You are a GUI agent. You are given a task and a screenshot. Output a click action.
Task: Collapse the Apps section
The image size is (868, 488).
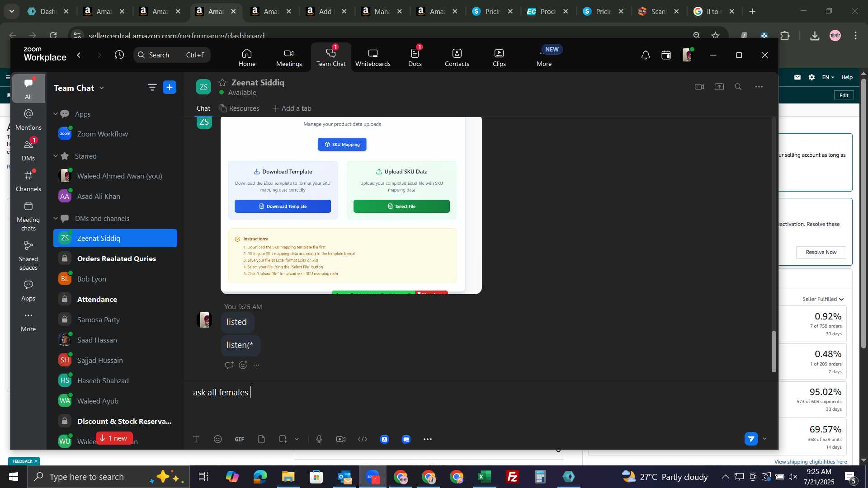pyautogui.click(x=56, y=114)
